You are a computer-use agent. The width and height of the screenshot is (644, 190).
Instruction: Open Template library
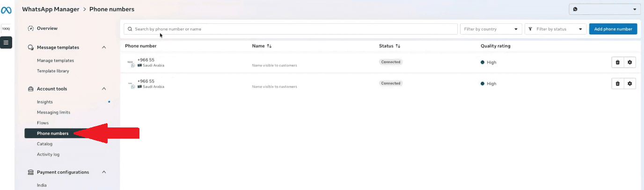(x=53, y=71)
